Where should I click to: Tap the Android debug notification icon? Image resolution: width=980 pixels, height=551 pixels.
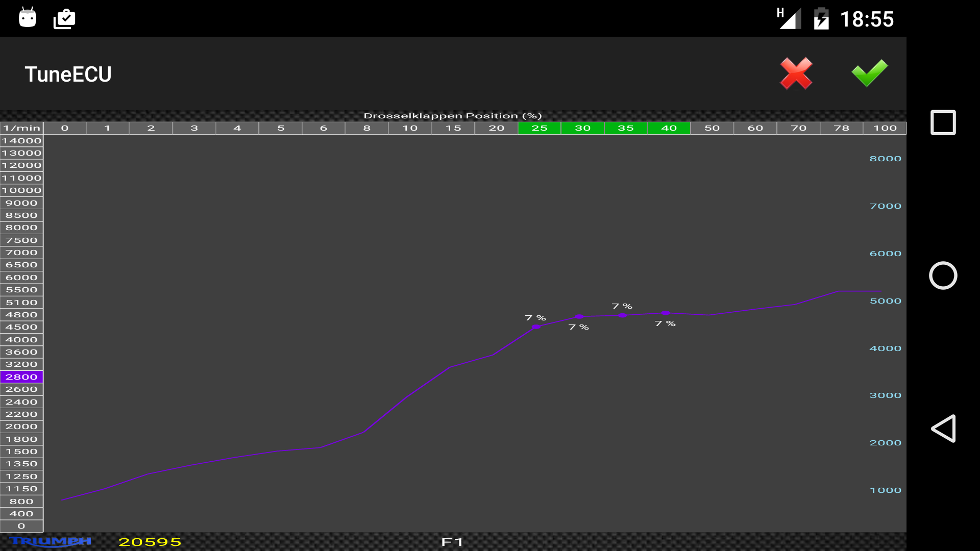pyautogui.click(x=28, y=18)
